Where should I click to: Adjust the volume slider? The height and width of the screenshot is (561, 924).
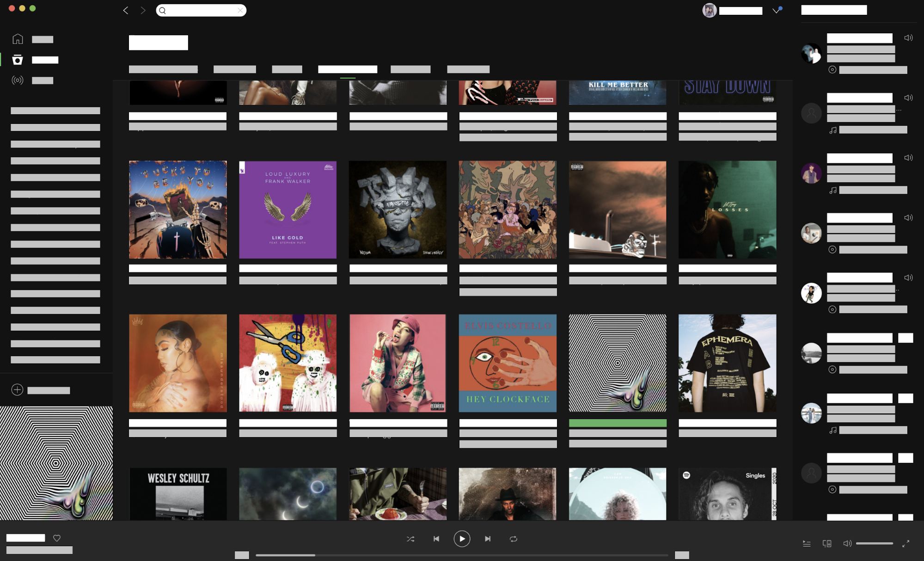point(874,543)
